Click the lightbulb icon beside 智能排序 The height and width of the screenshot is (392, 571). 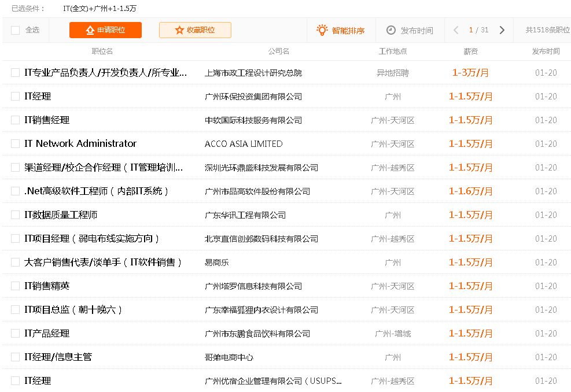[x=322, y=30]
